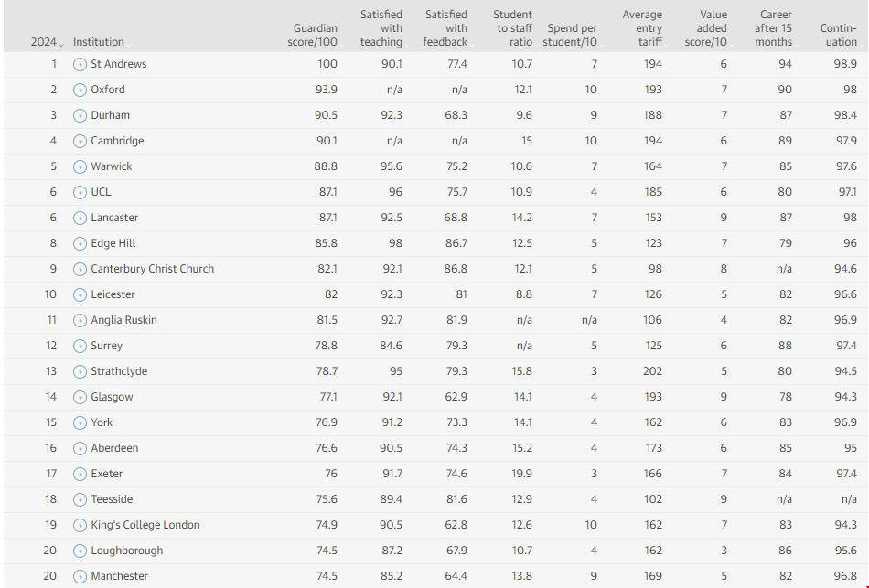The width and height of the screenshot is (869, 588).
Task: Sort by Guardian score/100 column
Action: [x=315, y=35]
